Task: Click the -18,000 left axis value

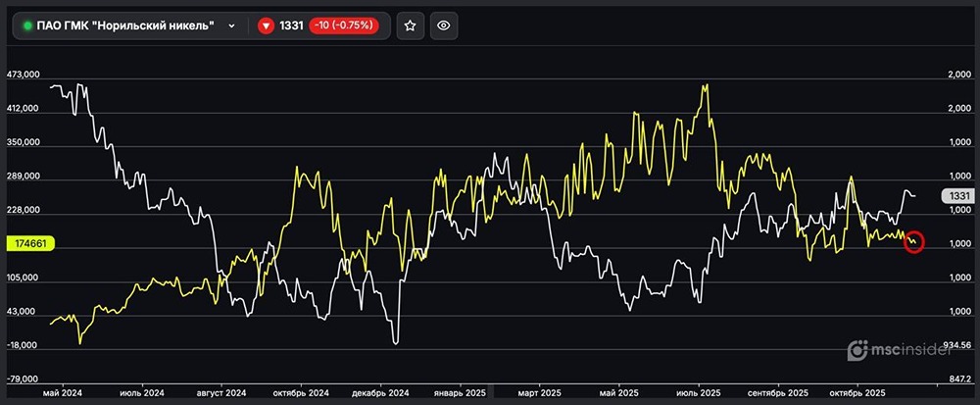Action: coord(23,345)
